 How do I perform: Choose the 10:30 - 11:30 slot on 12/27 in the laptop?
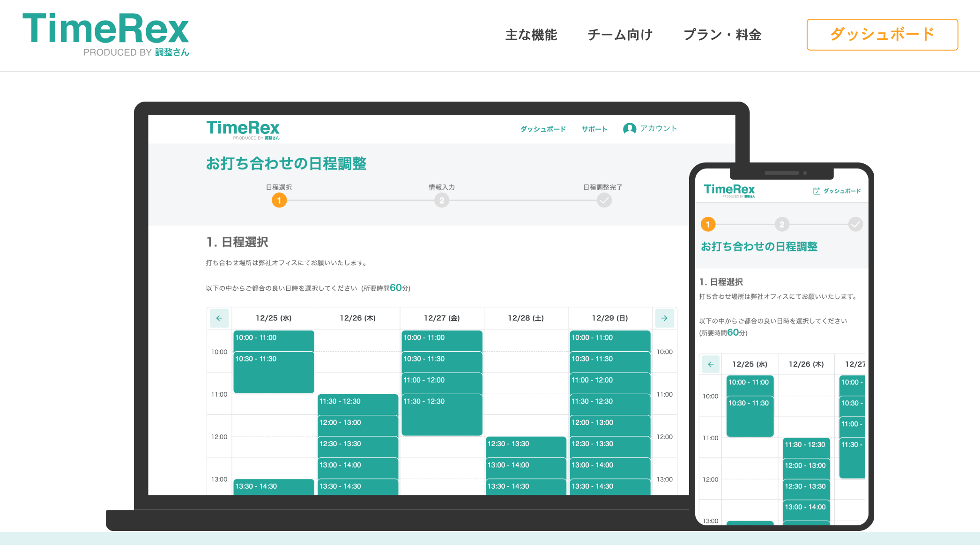(x=442, y=361)
